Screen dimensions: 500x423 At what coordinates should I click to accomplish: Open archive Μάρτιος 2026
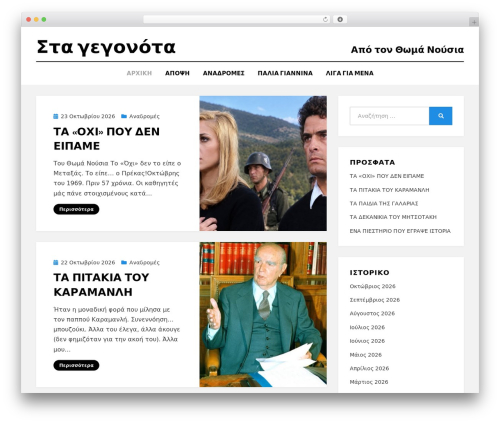coord(369,382)
